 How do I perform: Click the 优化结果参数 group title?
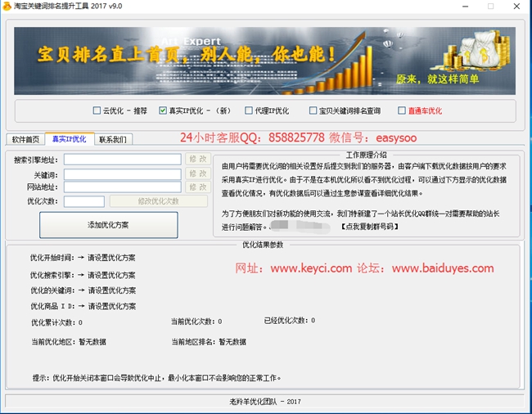click(263, 245)
